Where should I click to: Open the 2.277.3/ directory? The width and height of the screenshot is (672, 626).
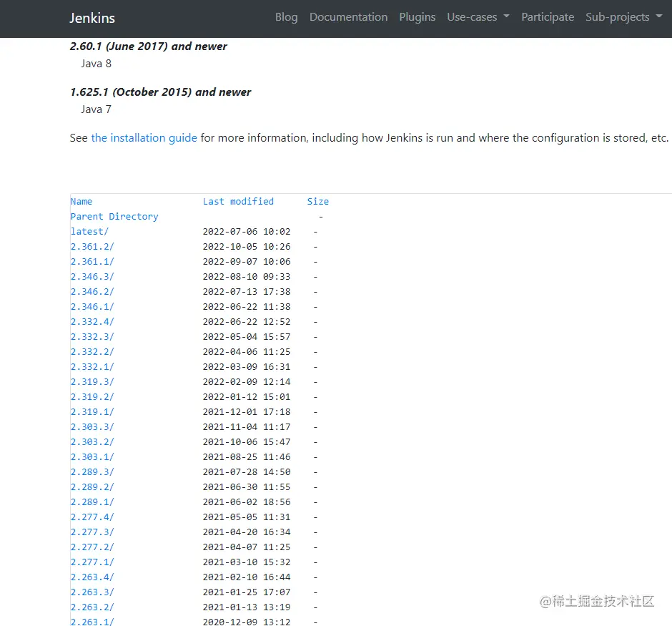click(92, 532)
